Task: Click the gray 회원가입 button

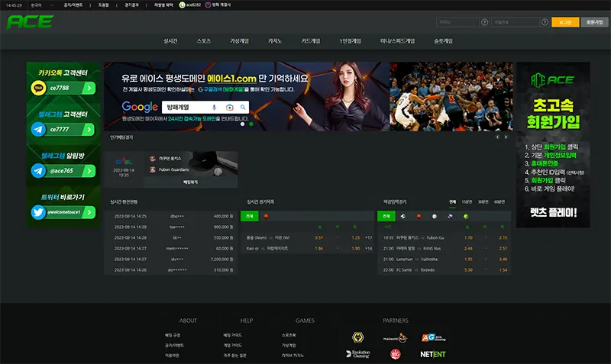Action: point(595,22)
